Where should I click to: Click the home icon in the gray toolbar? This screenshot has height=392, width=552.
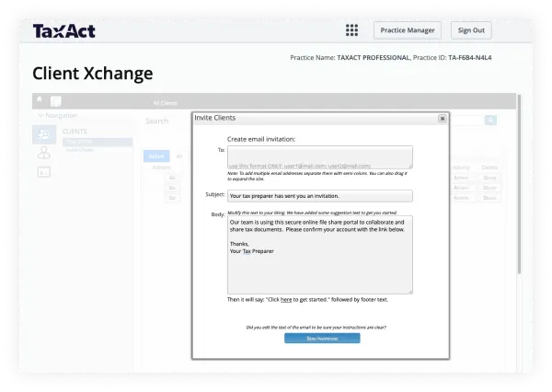tap(40, 99)
